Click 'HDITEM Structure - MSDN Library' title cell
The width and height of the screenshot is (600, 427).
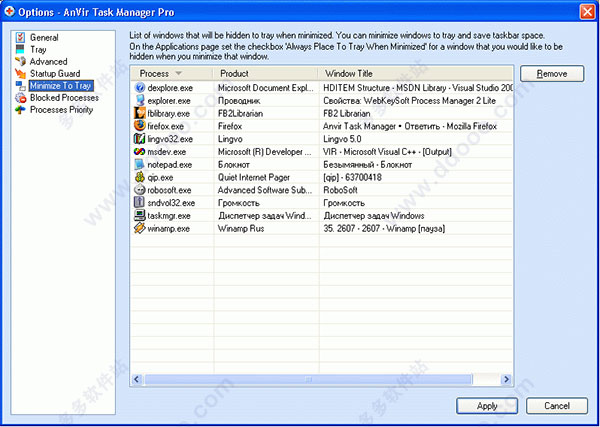(418, 88)
